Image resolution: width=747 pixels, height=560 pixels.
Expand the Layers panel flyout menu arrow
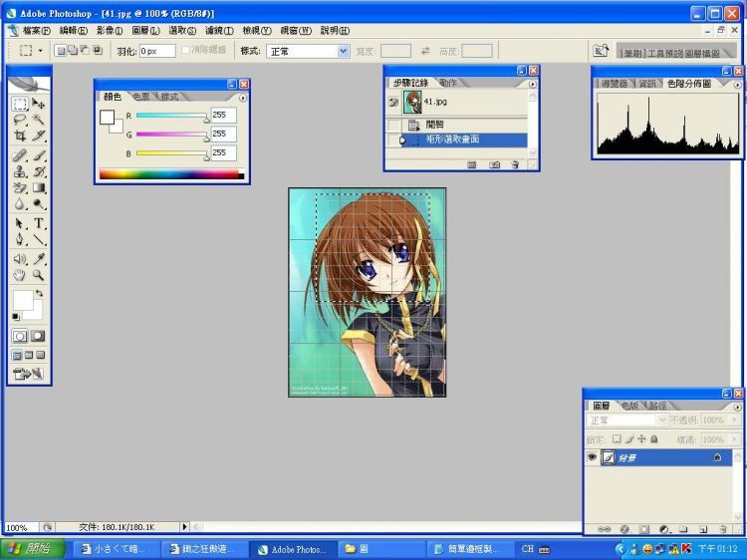[737, 407]
